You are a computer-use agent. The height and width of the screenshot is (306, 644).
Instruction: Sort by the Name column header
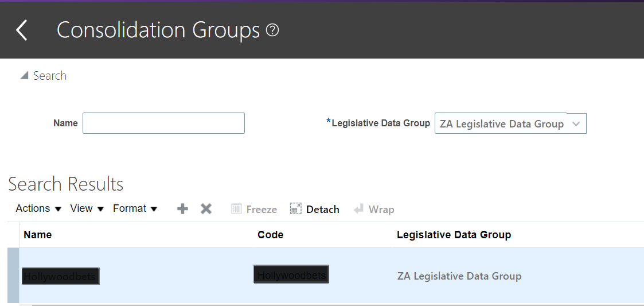click(x=37, y=235)
